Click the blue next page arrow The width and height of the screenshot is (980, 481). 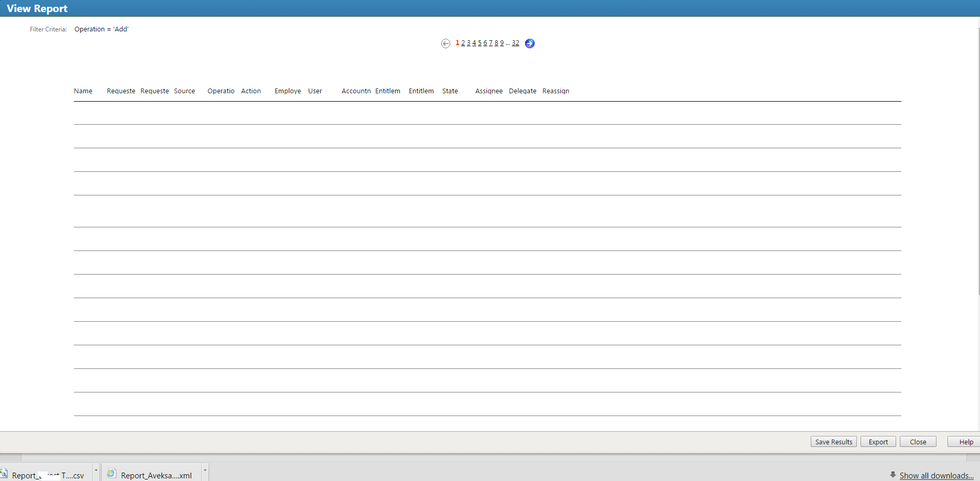click(530, 43)
